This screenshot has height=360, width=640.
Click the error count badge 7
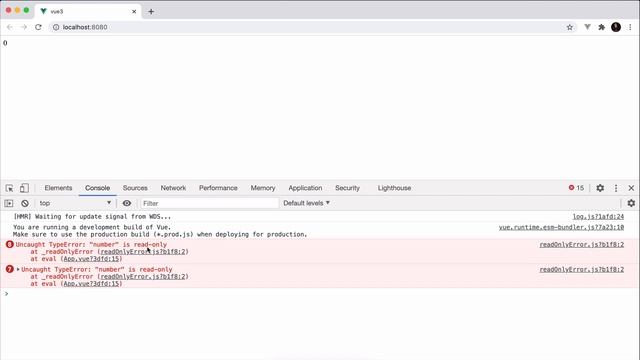(x=10, y=269)
